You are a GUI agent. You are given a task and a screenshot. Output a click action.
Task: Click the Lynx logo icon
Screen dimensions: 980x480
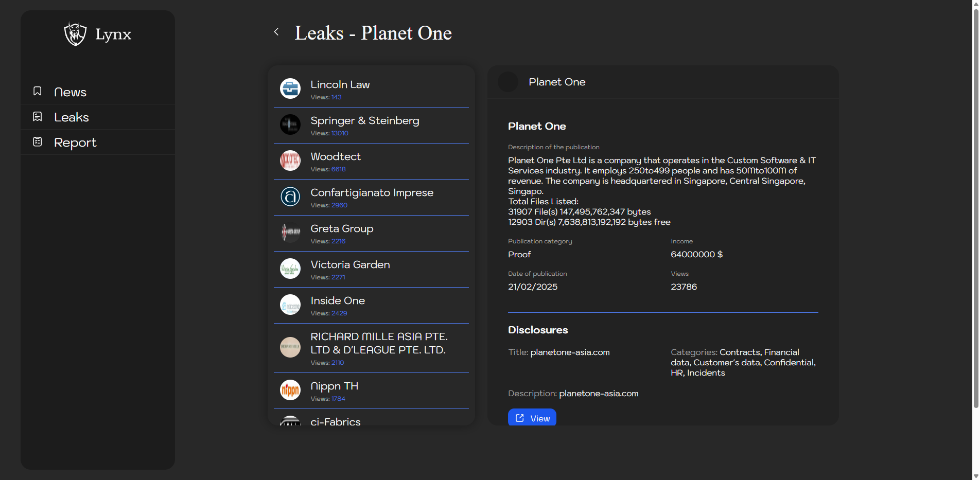75,34
